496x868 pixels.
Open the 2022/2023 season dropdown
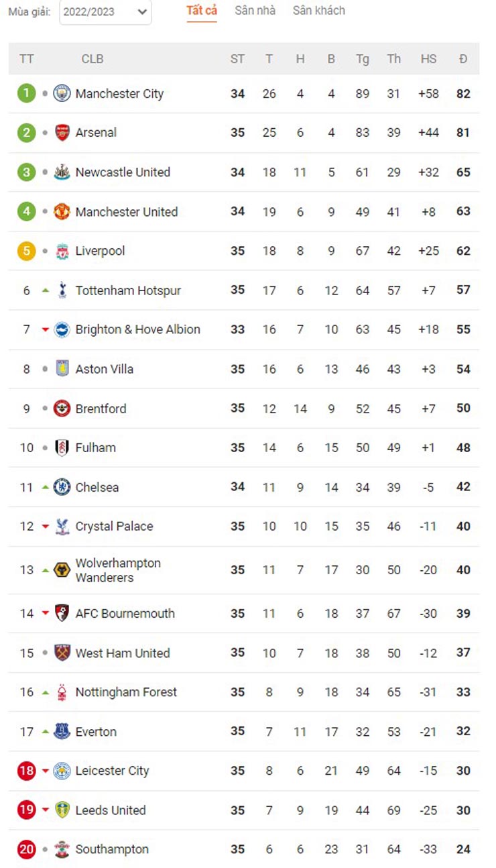coord(105,12)
